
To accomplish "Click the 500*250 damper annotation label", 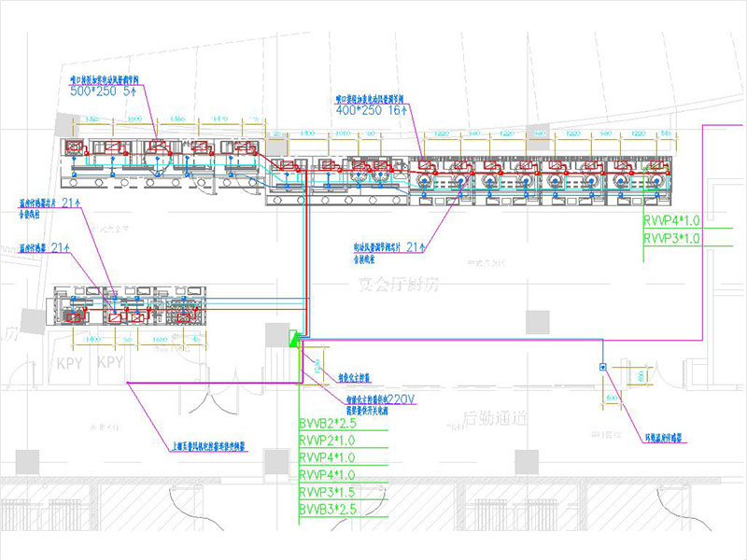I will point(103,94).
